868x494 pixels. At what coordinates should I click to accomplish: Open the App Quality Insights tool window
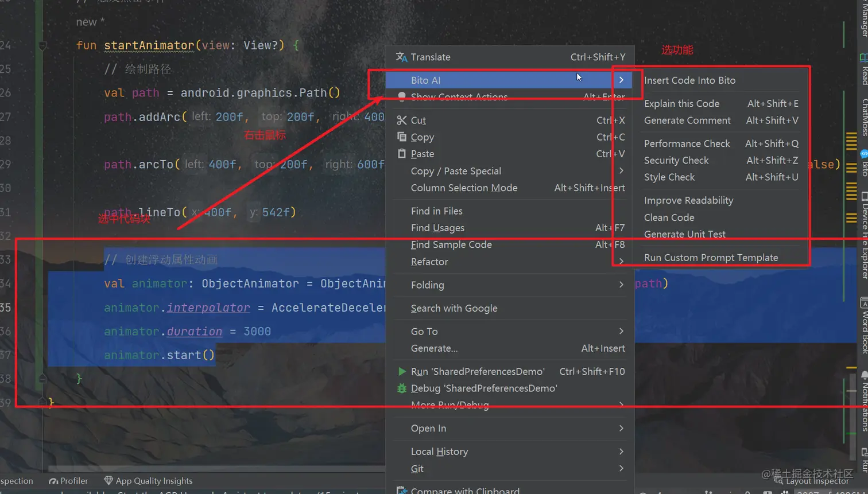(x=148, y=481)
